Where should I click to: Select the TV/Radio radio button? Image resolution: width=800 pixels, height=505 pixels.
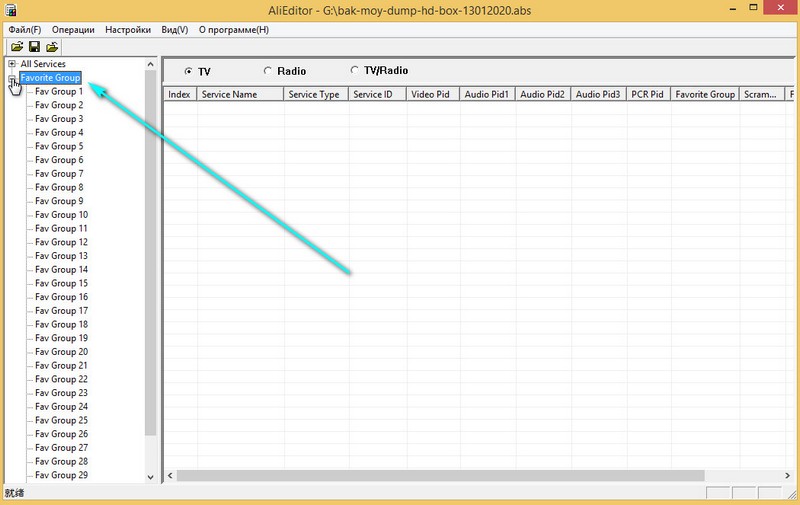point(354,70)
